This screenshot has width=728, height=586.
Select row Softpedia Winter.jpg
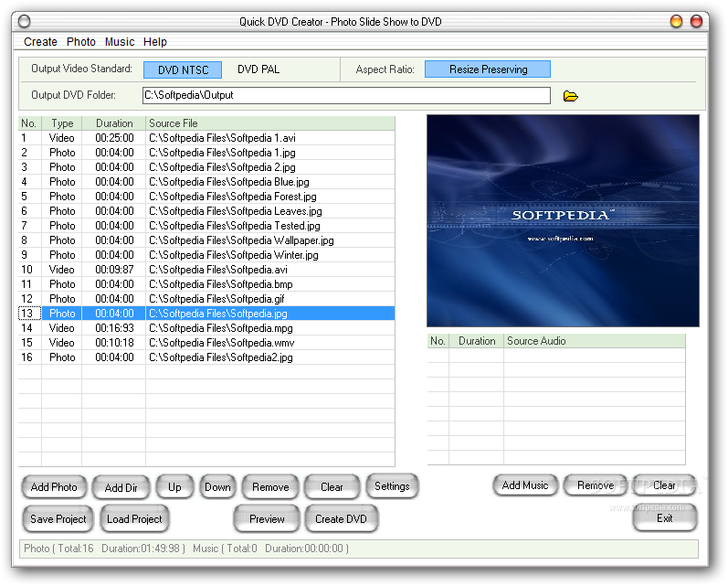[206, 255]
